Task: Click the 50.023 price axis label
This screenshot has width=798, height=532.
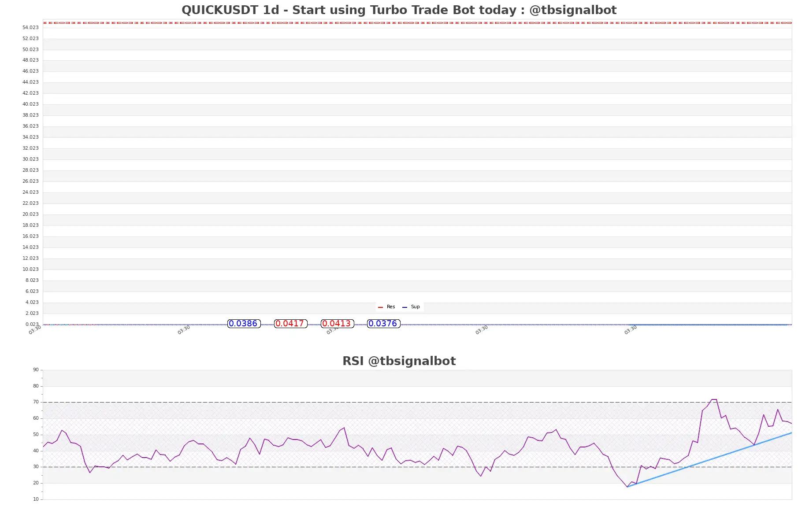Action: pyautogui.click(x=30, y=50)
